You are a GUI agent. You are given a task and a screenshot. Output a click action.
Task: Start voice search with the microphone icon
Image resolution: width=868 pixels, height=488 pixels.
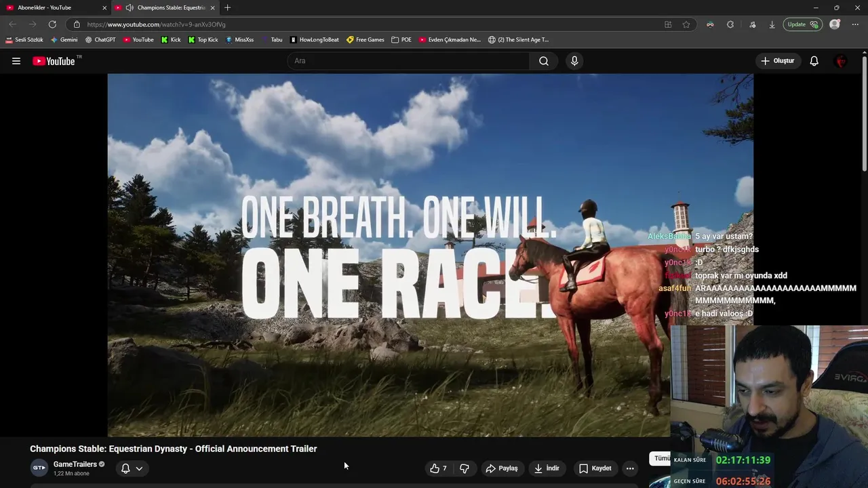click(574, 61)
